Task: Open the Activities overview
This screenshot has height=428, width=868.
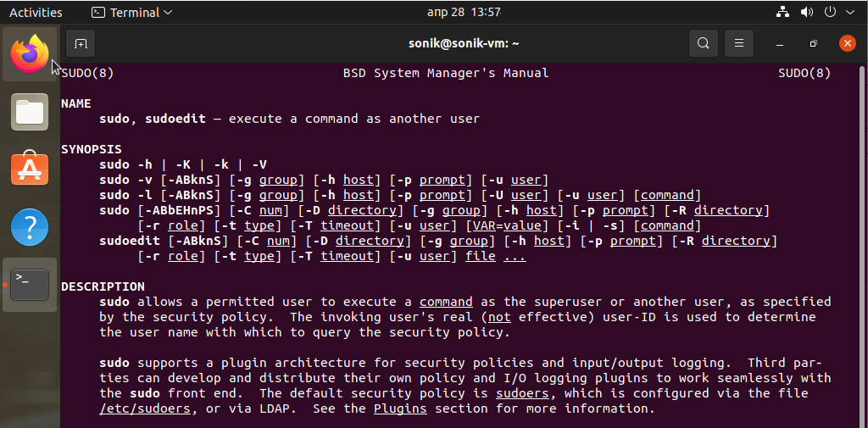Action: [36, 13]
